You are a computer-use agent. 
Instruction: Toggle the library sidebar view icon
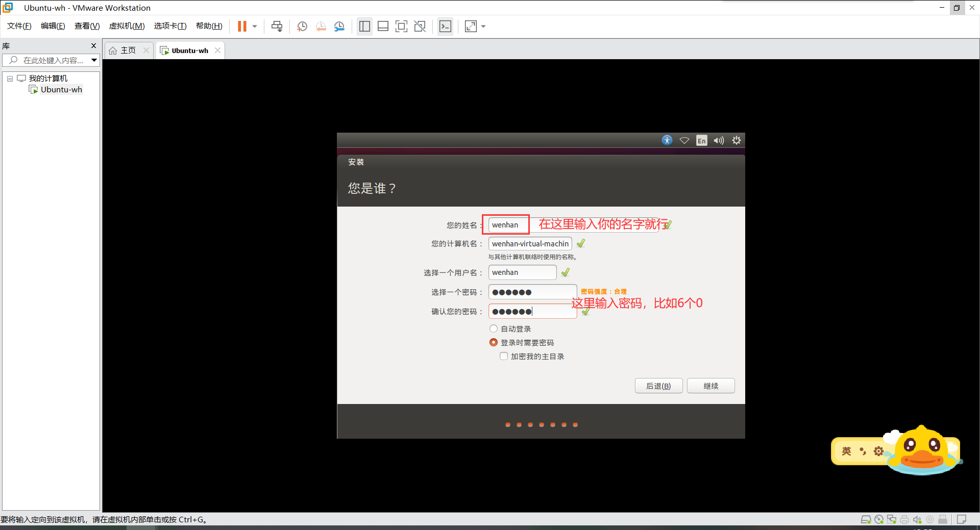(x=364, y=26)
